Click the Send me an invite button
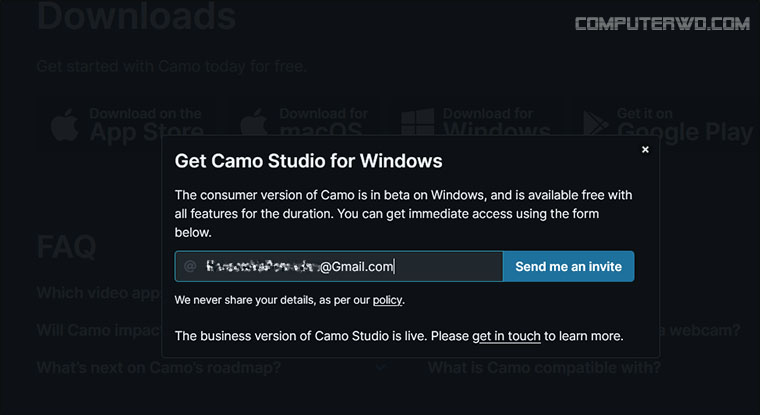The image size is (760, 415). pos(569,266)
